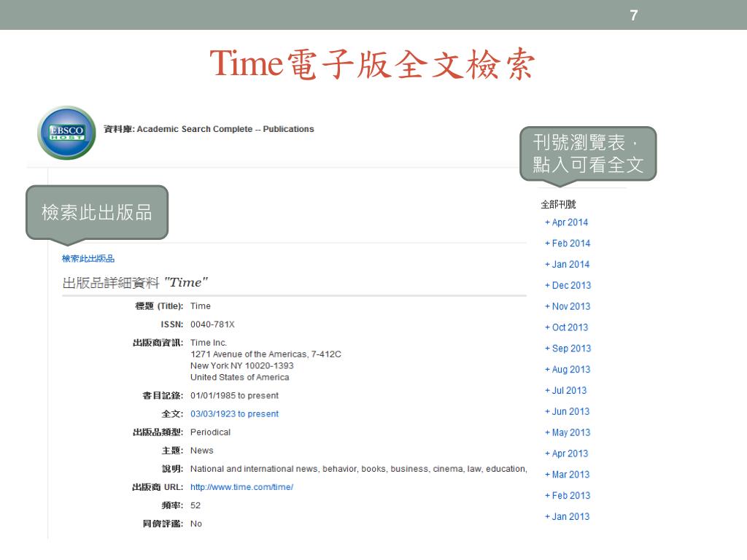The image size is (747, 560).
Task: Click the News subject value
Action: [201, 451]
